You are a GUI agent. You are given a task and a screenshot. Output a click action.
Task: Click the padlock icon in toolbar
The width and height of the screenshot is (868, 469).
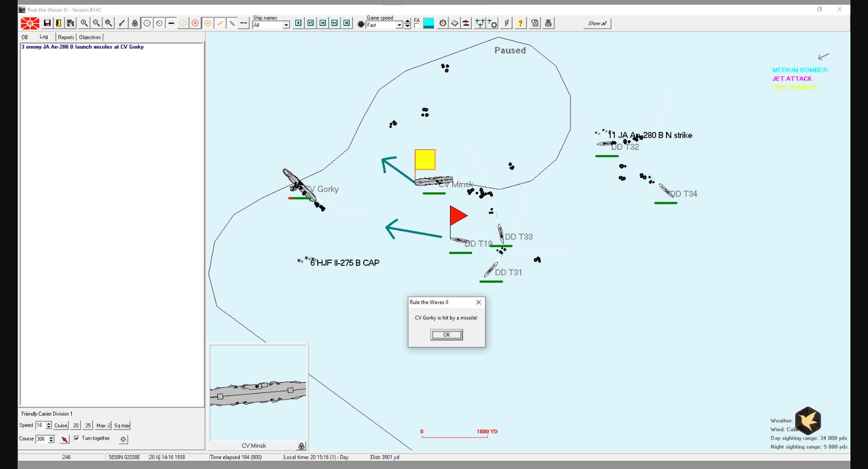[135, 23]
